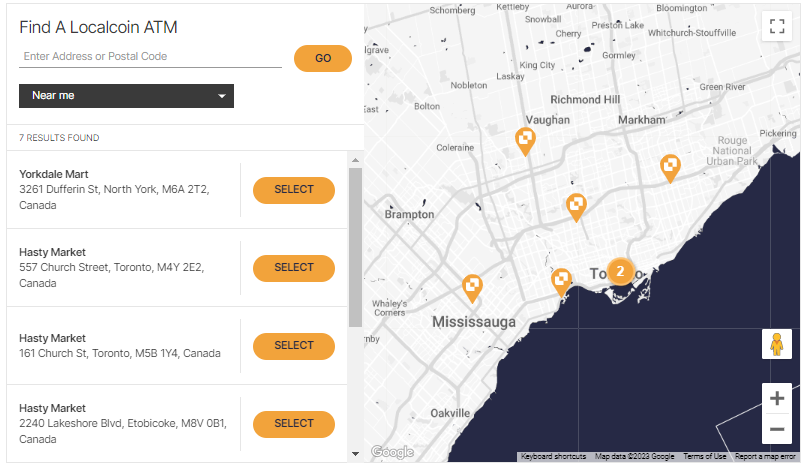This screenshot has height=467, width=807.
Task: Select Hasty Market at 557 Church Street
Action: pos(294,268)
